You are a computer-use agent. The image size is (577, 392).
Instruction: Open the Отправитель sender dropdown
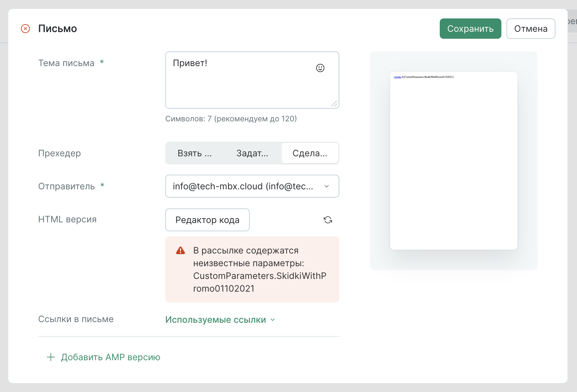click(252, 186)
